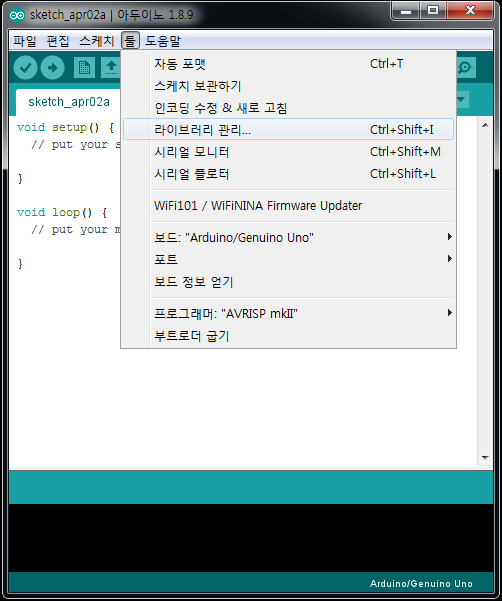The height and width of the screenshot is (601, 502).
Task: Close the Arduino window
Action: pos(470,10)
